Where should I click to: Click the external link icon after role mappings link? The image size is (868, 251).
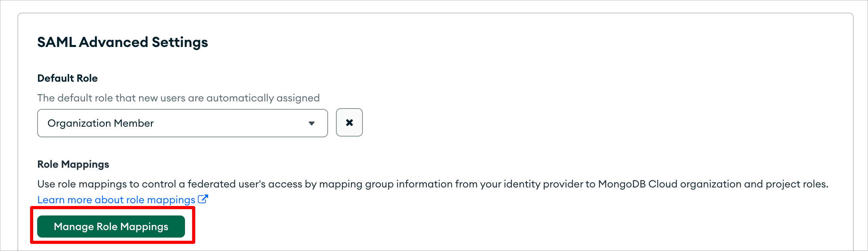tap(203, 199)
